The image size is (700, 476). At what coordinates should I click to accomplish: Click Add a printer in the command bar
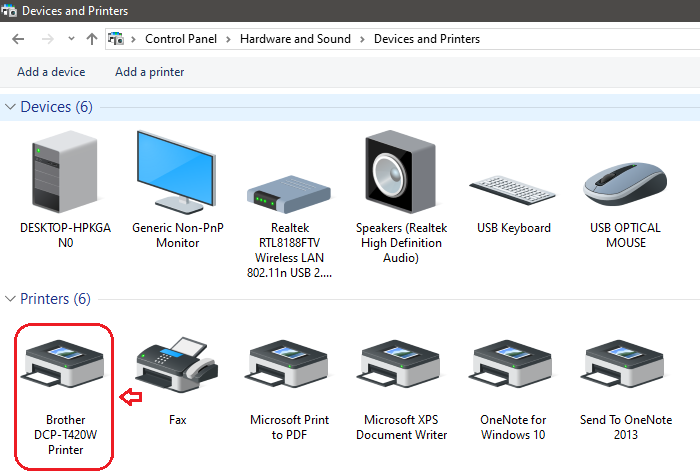click(x=150, y=72)
